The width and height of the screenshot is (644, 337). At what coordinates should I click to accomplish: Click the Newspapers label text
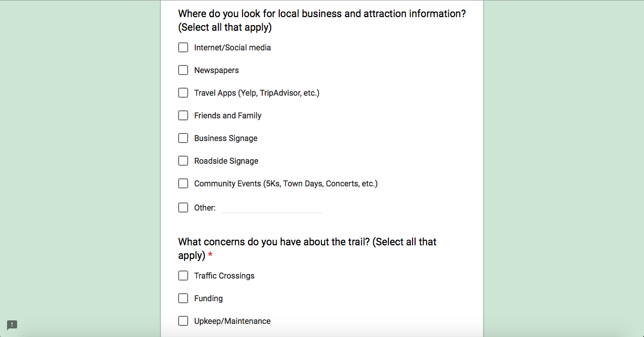tap(216, 71)
